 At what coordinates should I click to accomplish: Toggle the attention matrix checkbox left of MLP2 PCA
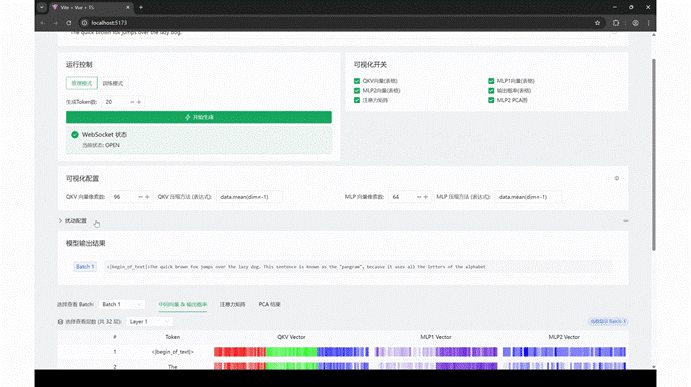coord(357,100)
